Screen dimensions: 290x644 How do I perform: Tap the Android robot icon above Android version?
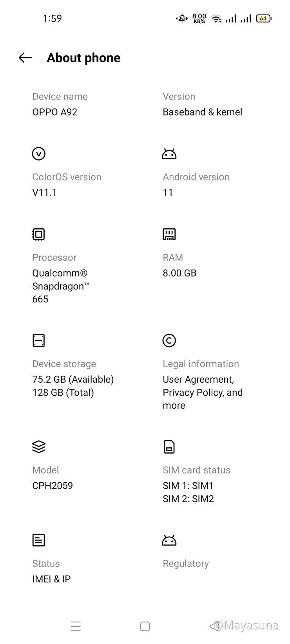tap(169, 154)
